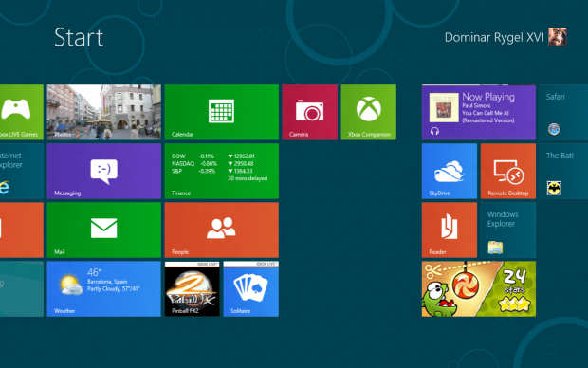588x368 pixels.
Task: Launch the Solitaire tile
Action: 251,289
